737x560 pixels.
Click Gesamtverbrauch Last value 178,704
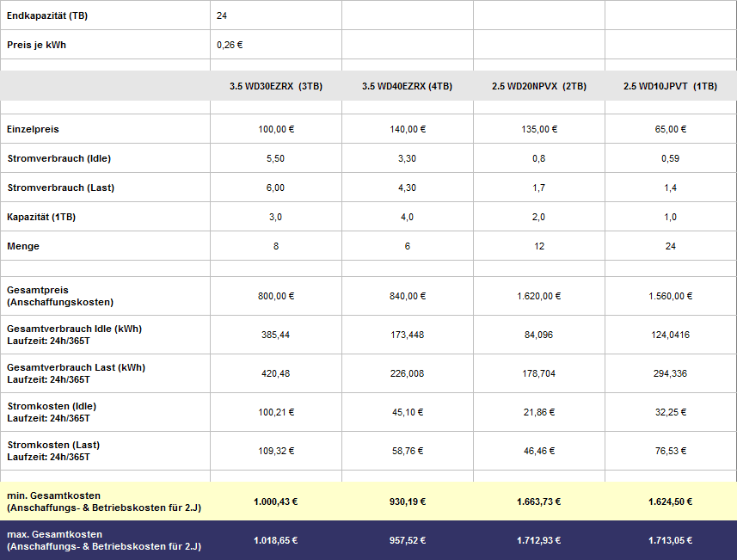(539, 373)
